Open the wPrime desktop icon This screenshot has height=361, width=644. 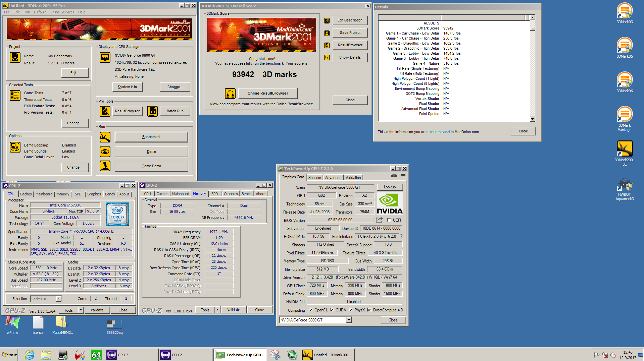12,325
